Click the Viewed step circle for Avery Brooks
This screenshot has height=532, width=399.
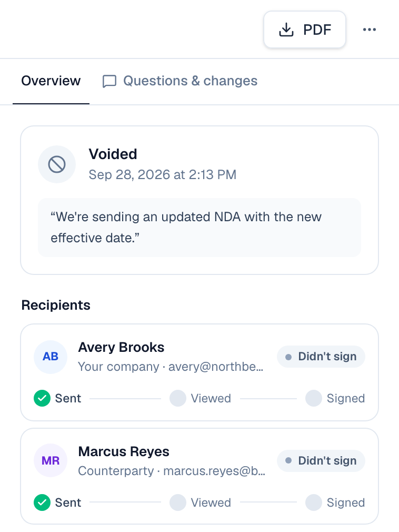[178, 398]
